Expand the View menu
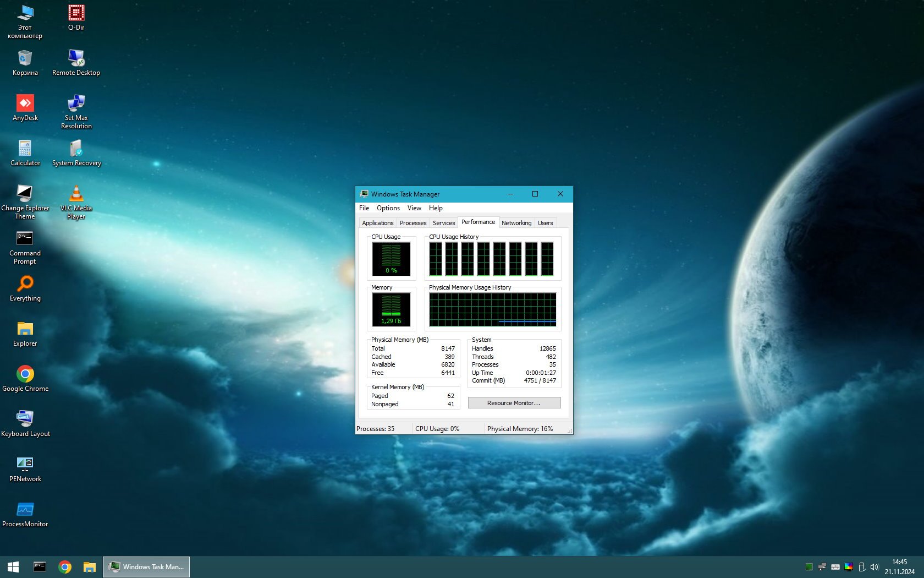 click(x=414, y=208)
